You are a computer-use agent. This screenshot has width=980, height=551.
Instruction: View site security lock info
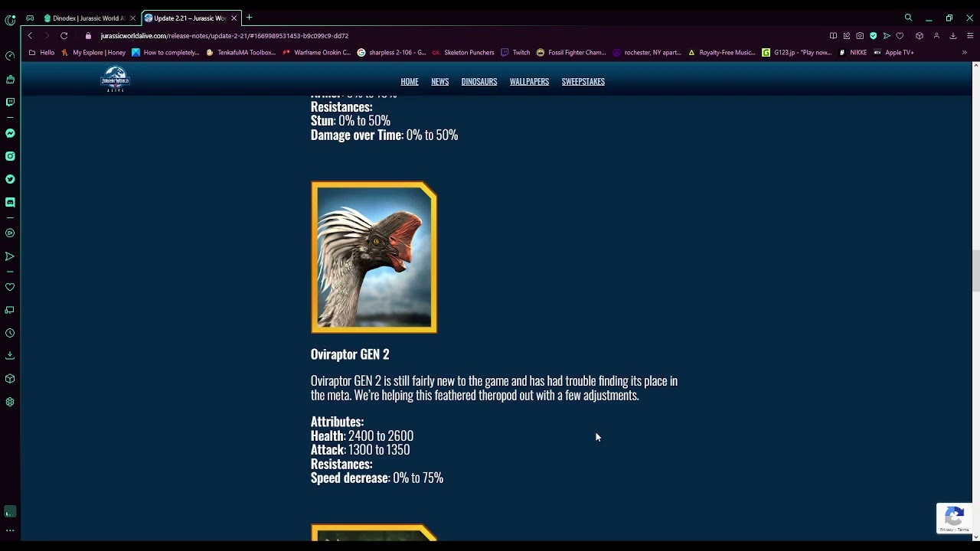[x=88, y=36]
